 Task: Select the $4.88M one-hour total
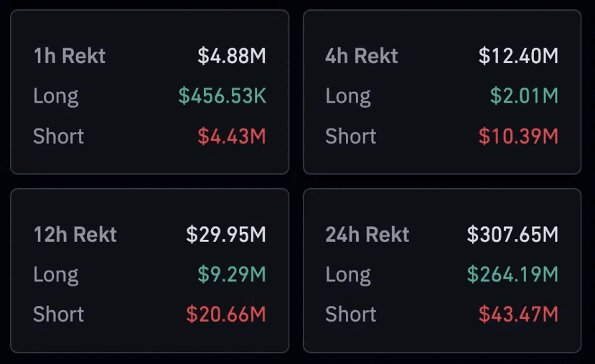point(232,56)
